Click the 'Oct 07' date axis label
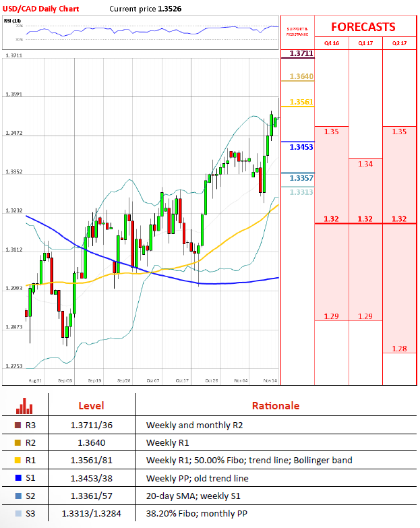420x528 pixels. pos(153,380)
